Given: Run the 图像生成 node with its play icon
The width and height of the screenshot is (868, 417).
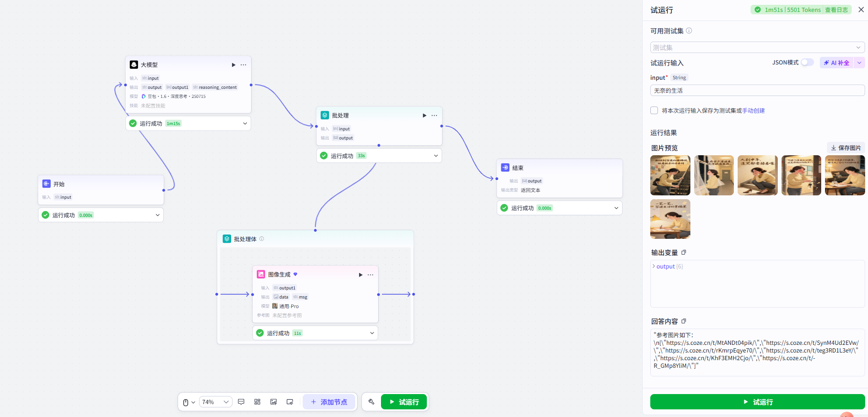Looking at the screenshot, I should tap(360, 275).
